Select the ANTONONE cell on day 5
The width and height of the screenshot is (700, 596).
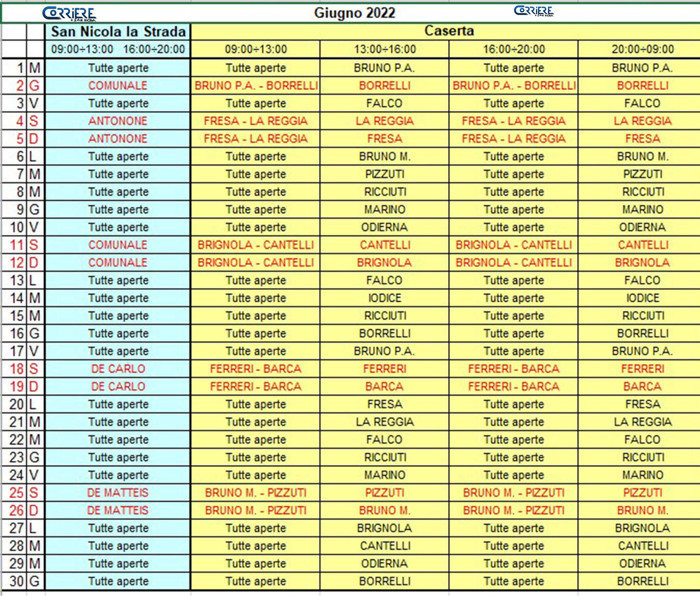click(118, 139)
